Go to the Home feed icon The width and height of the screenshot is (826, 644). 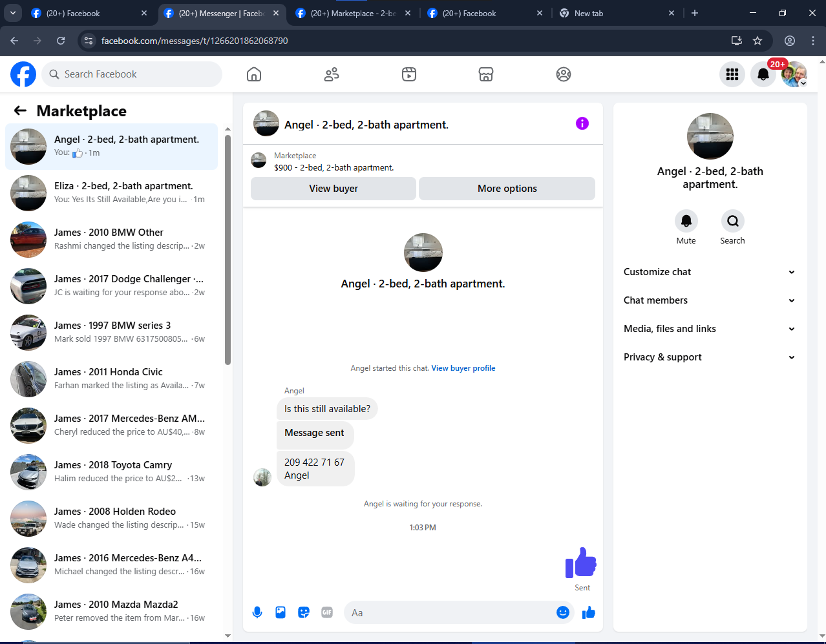tap(254, 74)
